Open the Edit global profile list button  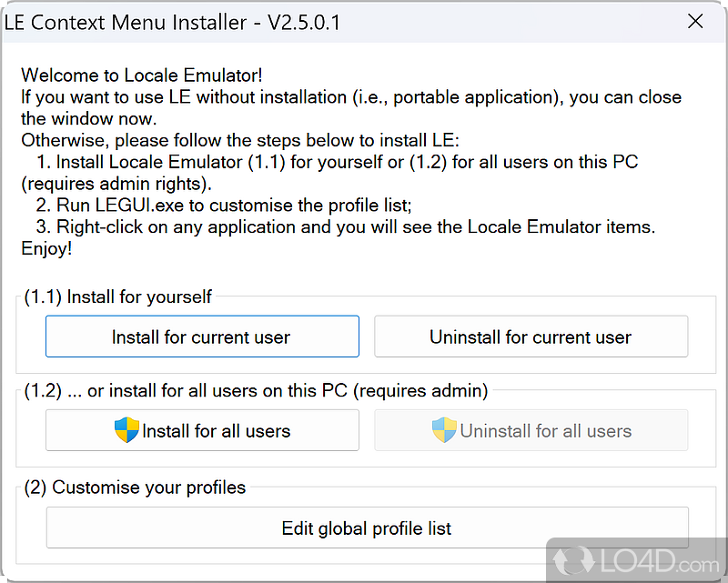tap(367, 528)
